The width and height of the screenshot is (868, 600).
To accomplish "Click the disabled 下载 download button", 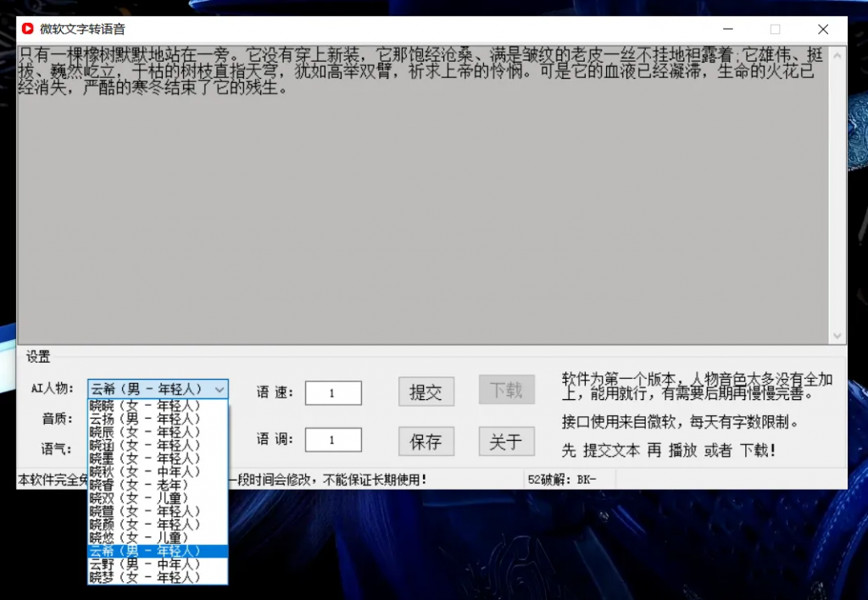I will pyautogui.click(x=506, y=391).
